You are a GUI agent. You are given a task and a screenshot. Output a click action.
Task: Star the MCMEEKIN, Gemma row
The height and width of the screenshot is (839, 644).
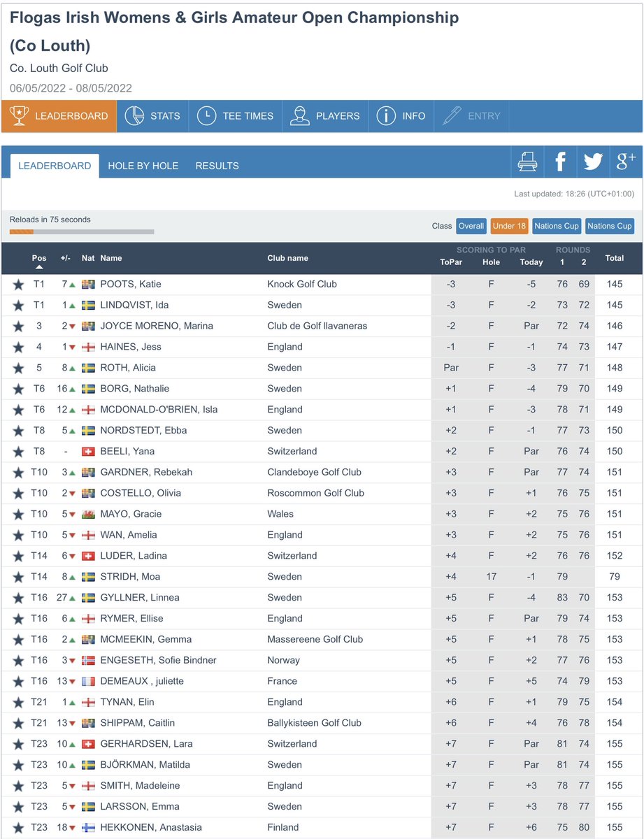tap(17, 640)
